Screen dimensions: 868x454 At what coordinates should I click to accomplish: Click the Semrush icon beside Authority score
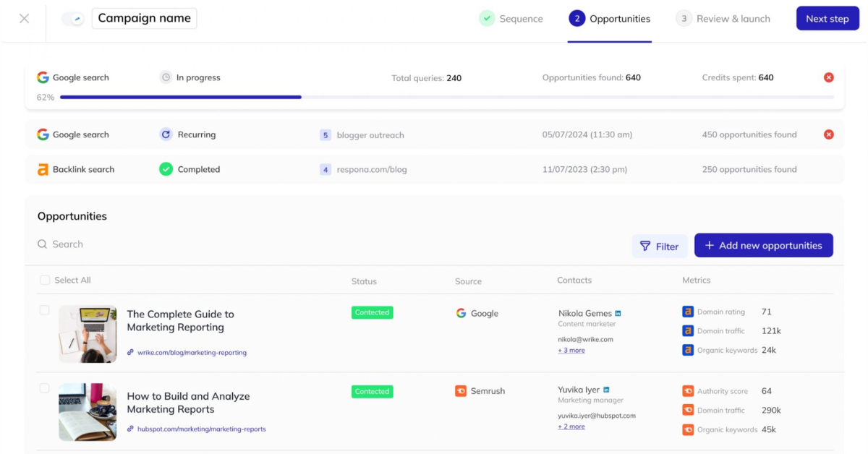pyautogui.click(x=688, y=391)
